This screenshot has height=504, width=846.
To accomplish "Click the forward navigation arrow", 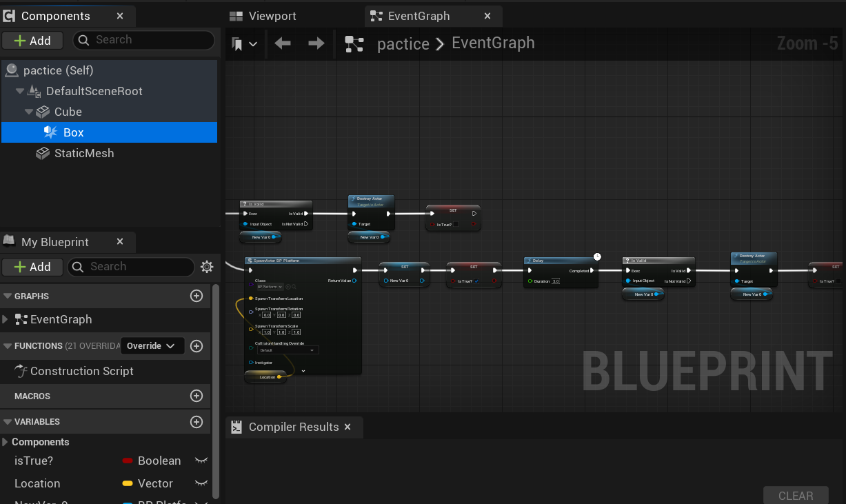I will coord(316,44).
